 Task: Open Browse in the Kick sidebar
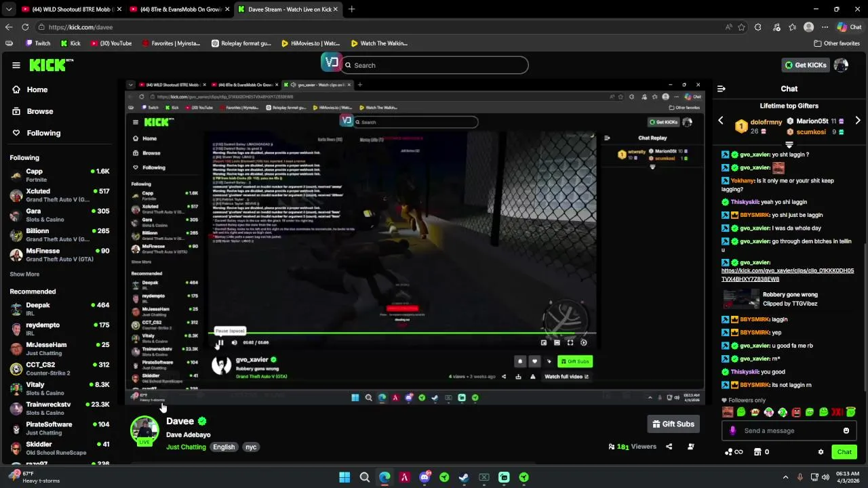(x=40, y=111)
